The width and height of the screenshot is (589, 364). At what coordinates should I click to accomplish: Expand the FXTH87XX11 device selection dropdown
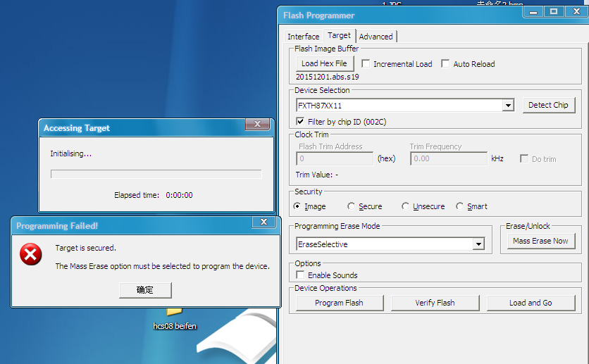coord(508,106)
